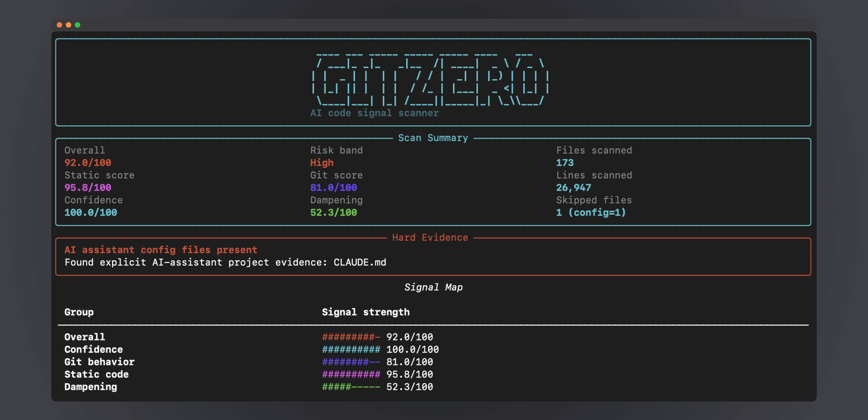This screenshot has width=868, height=420.
Task: Select the '81.0/100' value in Signal Map
Action: click(x=410, y=362)
